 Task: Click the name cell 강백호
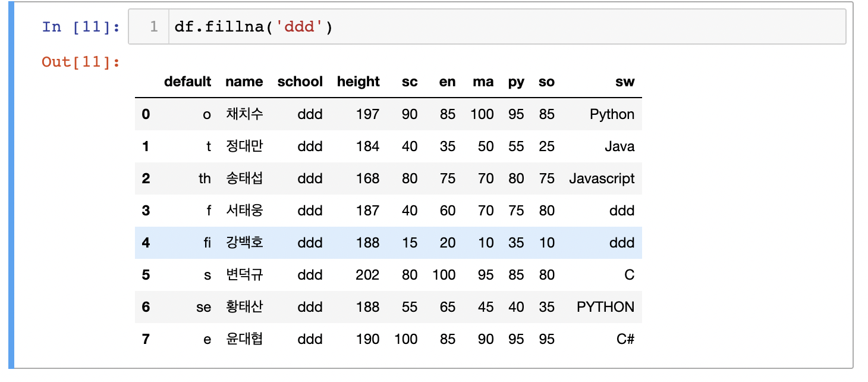point(244,243)
